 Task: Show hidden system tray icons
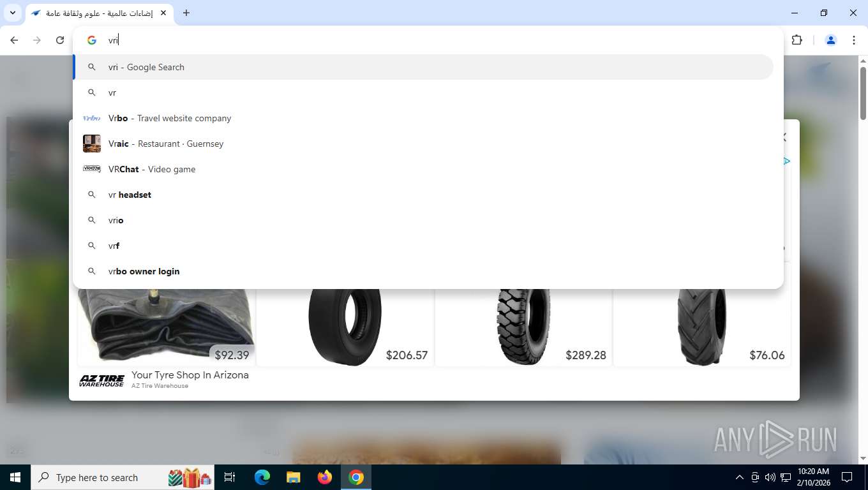coord(740,477)
